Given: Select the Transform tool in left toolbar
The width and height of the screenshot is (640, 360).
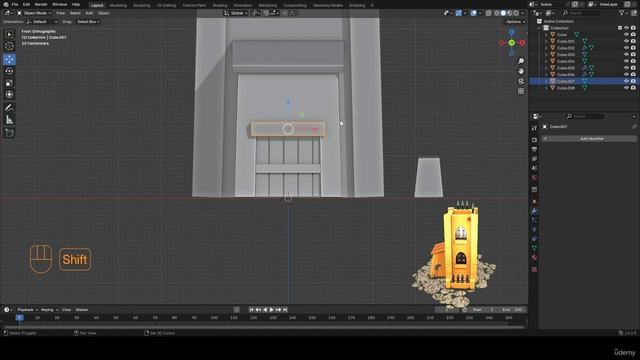Looking at the screenshot, I should coord(9,95).
